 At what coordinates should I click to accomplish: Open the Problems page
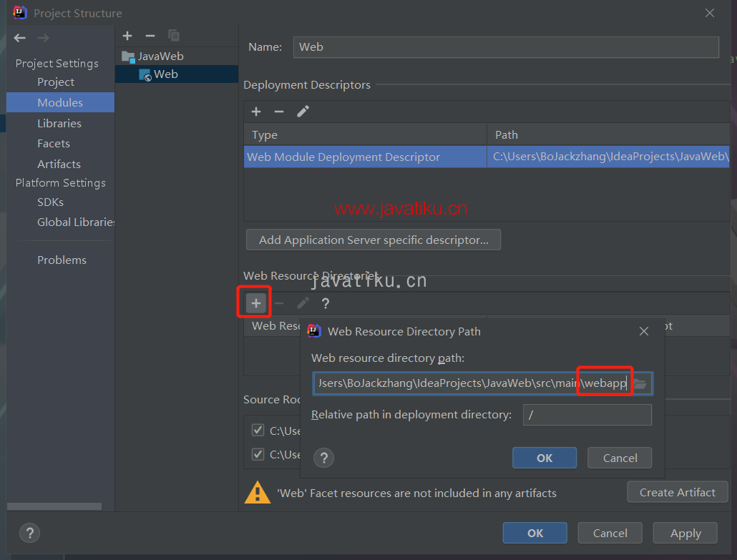[60, 260]
